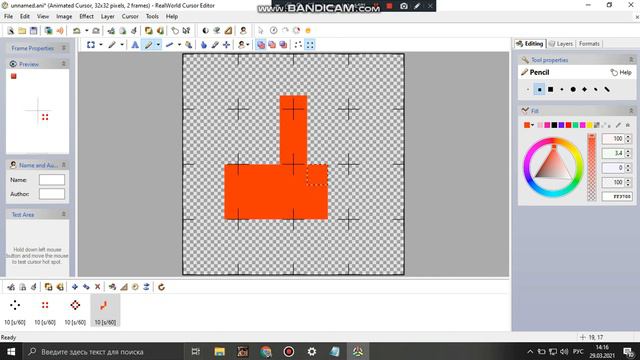Click the speaker sound icon in top toolbar
This screenshot has height=360, width=640.
pos(60,31)
